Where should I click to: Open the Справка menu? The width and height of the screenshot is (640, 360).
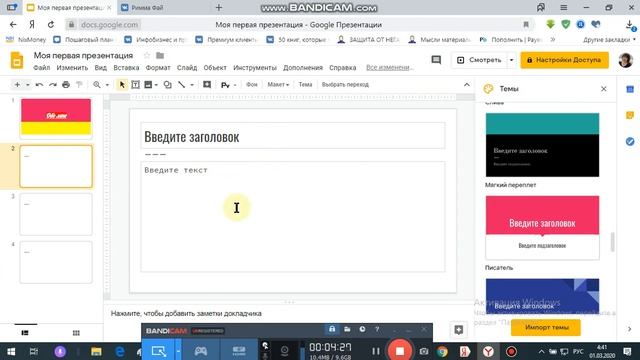[x=342, y=68]
